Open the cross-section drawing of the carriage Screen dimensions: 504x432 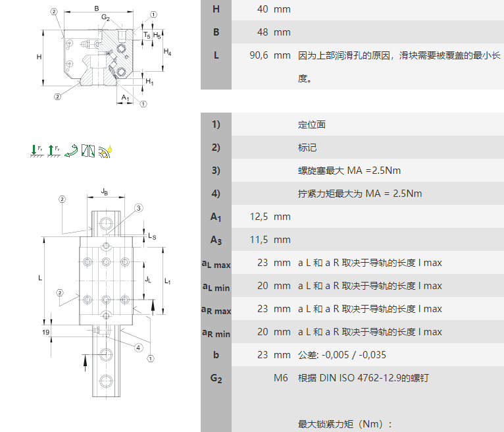pos(102,56)
